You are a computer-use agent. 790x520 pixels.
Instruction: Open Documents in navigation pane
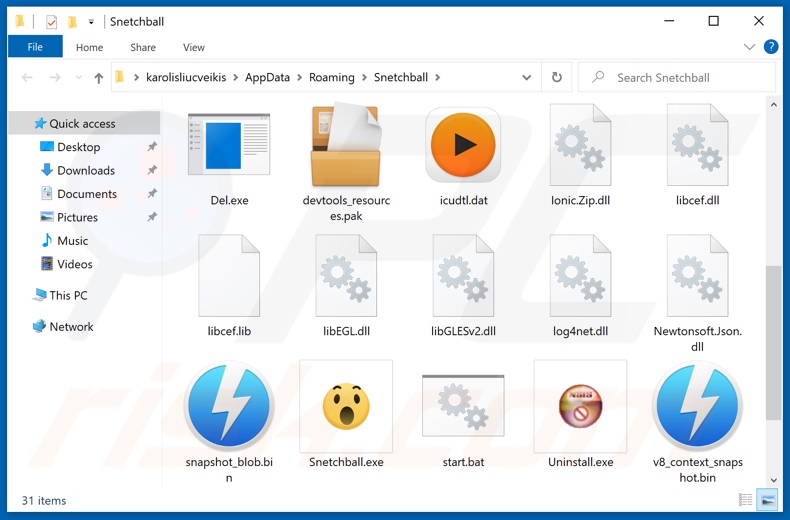pyautogui.click(x=87, y=194)
